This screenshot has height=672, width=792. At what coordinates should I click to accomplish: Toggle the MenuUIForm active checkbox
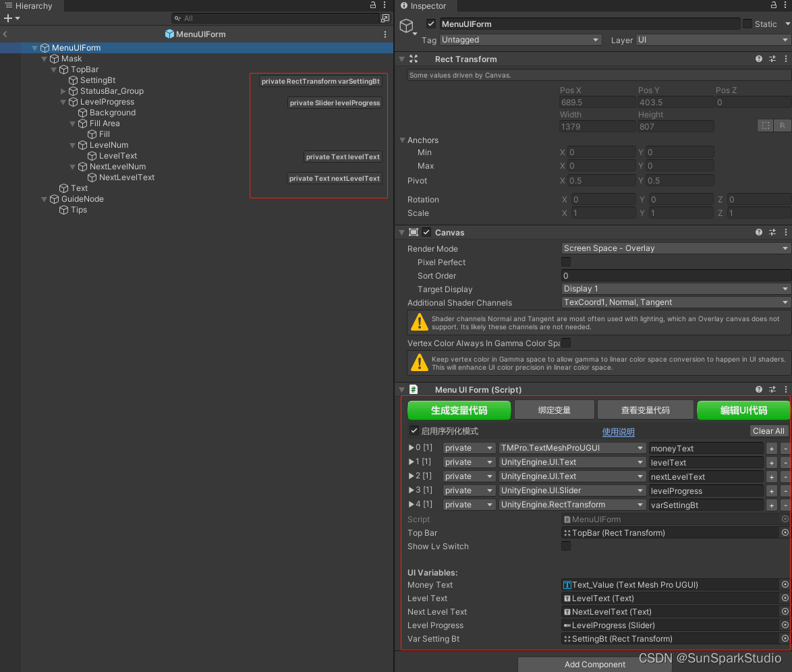pyautogui.click(x=431, y=24)
